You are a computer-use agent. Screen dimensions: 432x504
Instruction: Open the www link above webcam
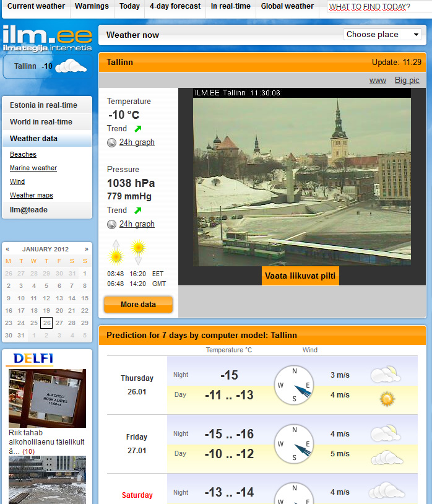point(378,80)
